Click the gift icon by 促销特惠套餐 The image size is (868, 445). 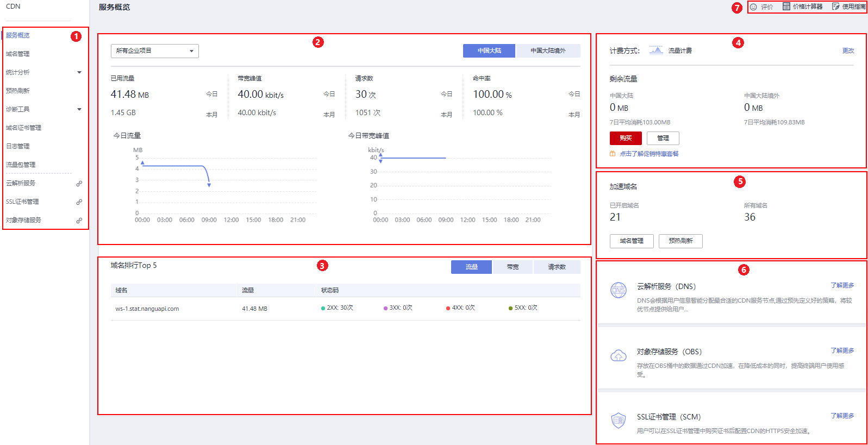(x=613, y=154)
